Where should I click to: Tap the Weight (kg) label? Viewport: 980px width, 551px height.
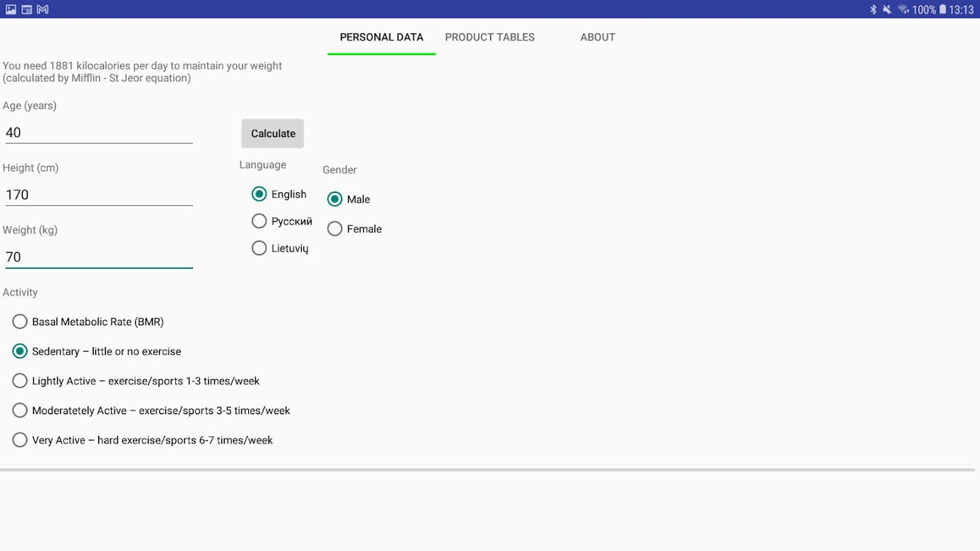(x=30, y=230)
